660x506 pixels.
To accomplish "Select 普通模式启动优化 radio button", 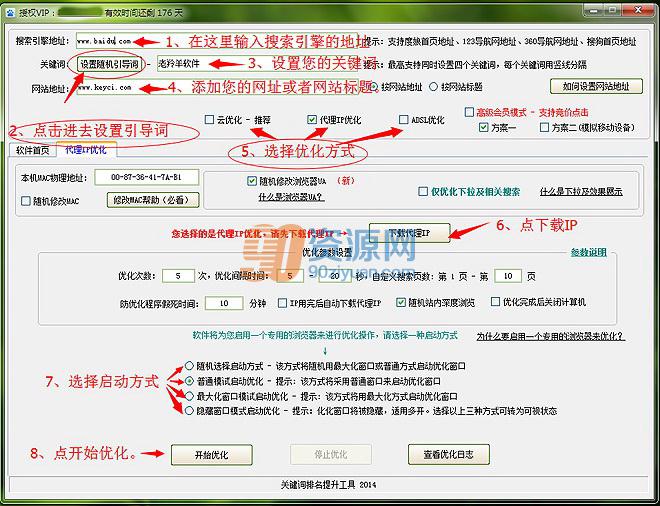I will coord(189,381).
